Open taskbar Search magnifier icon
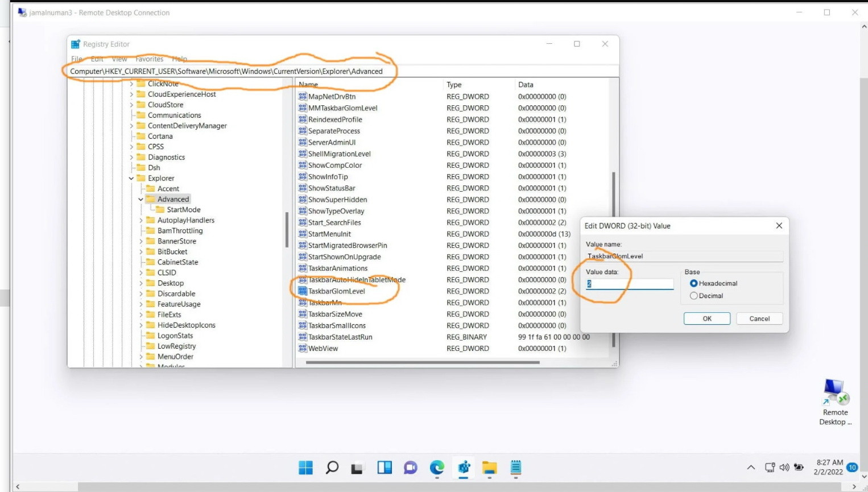The image size is (868, 492). point(332,468)
